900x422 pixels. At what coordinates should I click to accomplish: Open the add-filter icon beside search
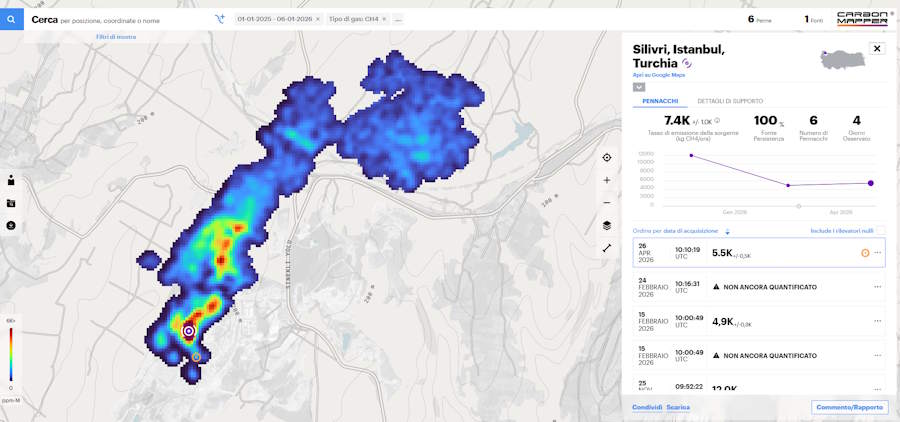click(220, 19)
